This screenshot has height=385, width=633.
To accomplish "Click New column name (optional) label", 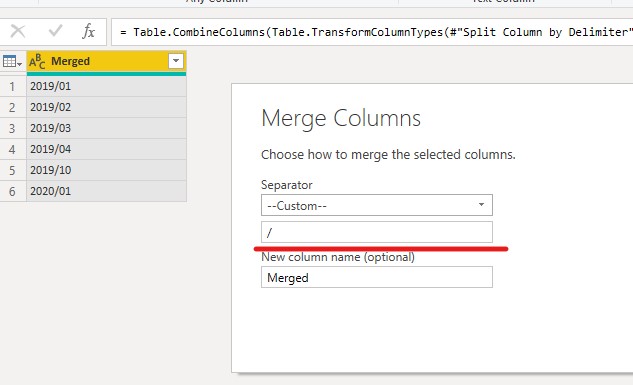I will (338, 257).
